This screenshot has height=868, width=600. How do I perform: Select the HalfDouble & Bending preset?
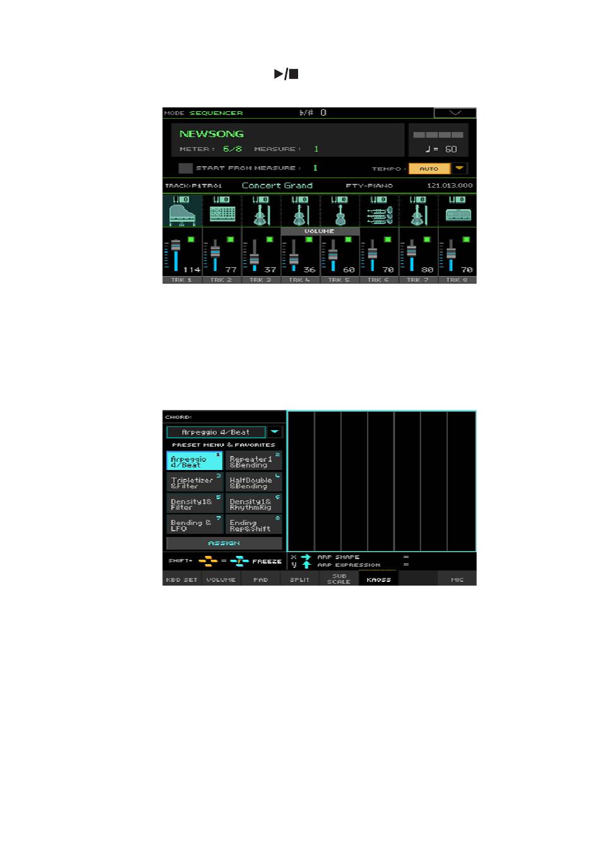pos(254,483)
